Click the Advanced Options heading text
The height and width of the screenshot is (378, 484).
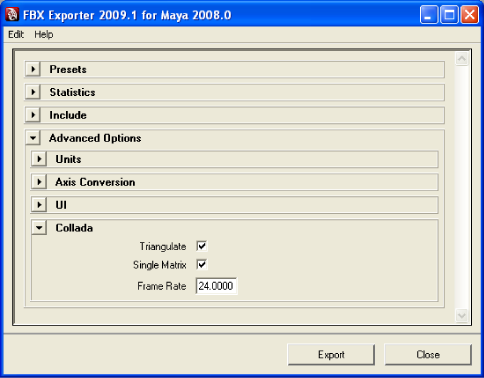pos(95,138)
